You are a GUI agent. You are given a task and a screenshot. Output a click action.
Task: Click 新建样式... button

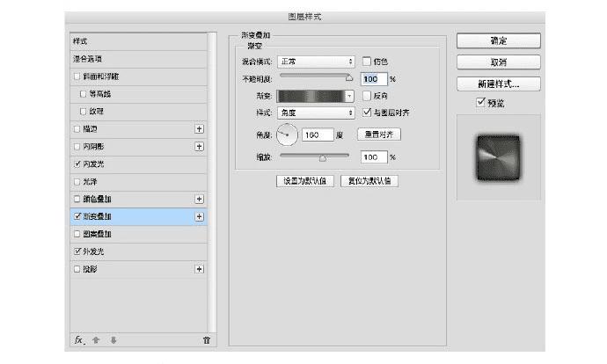click(499, 84)
